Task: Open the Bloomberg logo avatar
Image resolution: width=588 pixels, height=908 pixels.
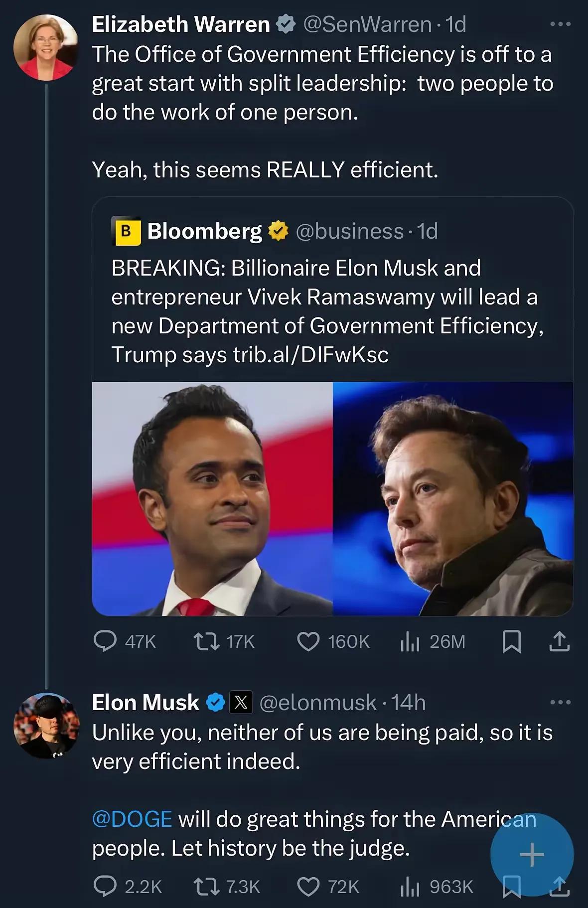Action: tap(127, 231)
